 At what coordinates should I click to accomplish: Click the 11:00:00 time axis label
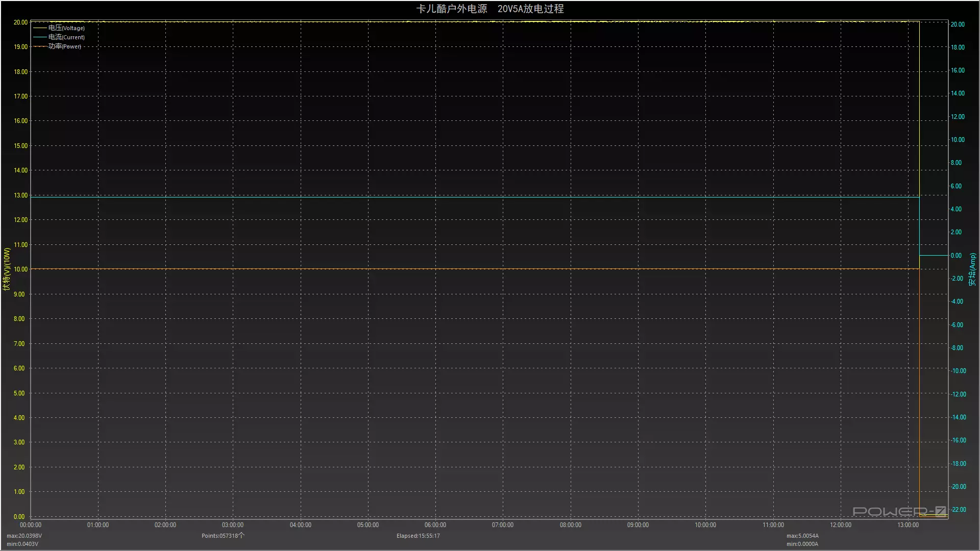tap(773, 525)
